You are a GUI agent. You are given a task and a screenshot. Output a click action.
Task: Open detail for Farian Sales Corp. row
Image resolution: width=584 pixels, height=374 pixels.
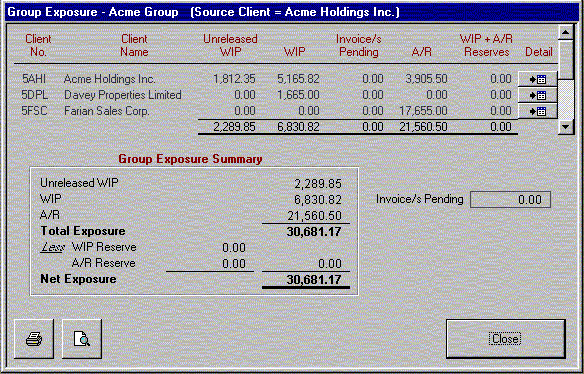pyautogui.click(x=537, y=111)
